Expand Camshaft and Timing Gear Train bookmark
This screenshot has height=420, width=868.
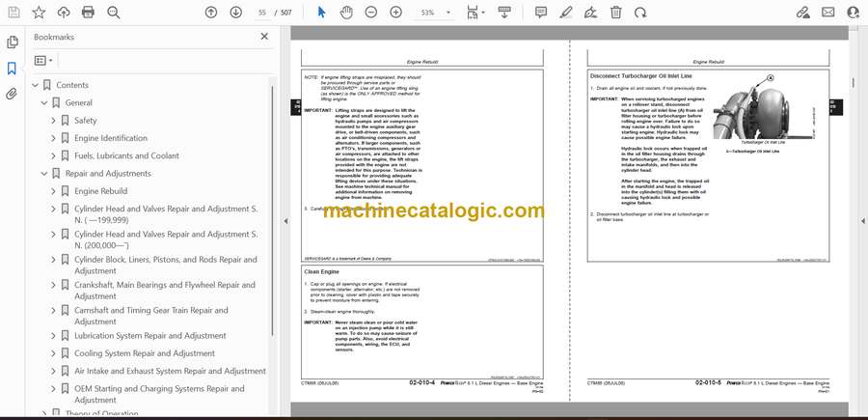click(x=53, y=311)
